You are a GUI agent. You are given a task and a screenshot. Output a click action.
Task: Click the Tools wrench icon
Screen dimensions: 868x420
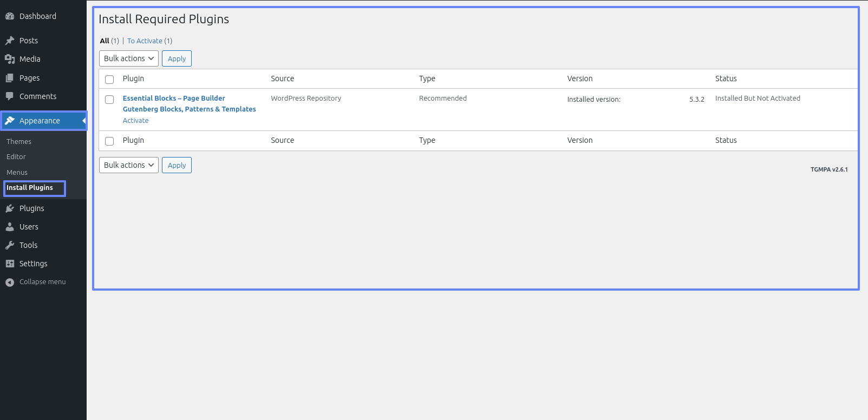[10, 245]
